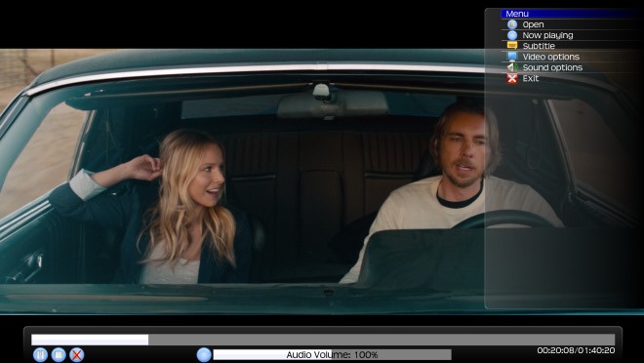Open the Video options menu label
This screenshot has width=644, height=363.
point(550,57)
